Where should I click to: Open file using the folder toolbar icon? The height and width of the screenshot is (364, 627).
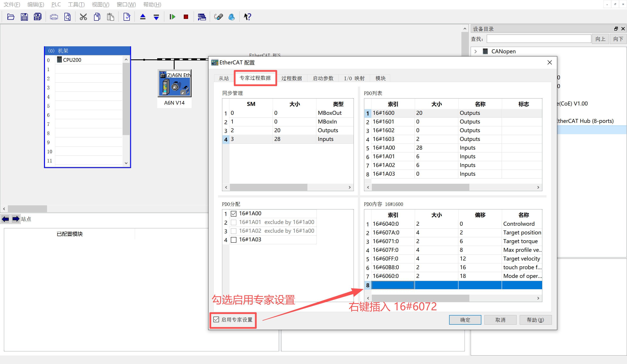(x=11, y=17)
